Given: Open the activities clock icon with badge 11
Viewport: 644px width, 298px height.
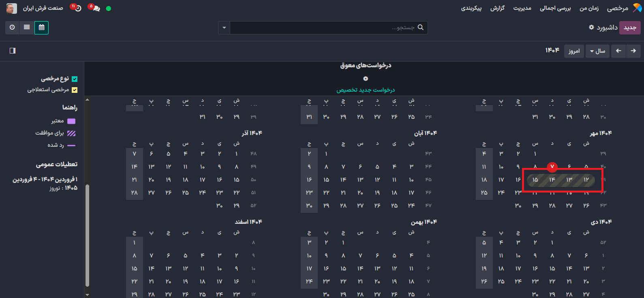Looking at the screenshot, I should 77,8.
